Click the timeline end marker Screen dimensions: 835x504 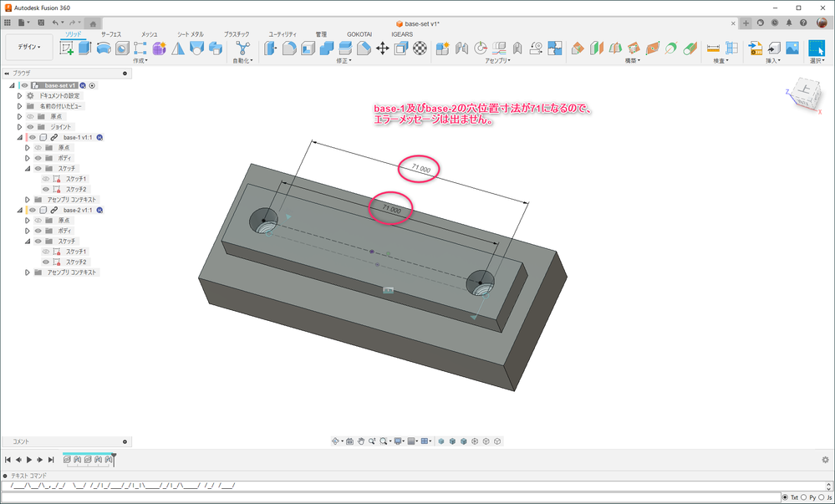(114, 459)
